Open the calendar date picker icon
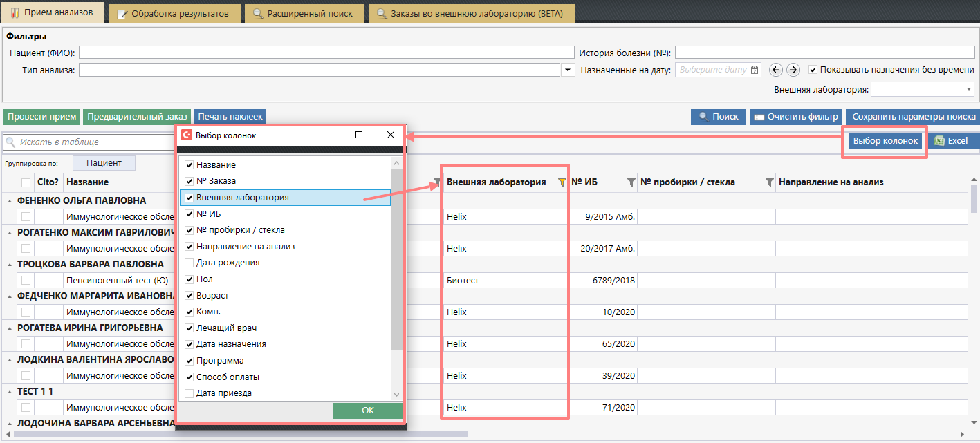The width and height of the screenshot is (980, 443). click(755, 70)
